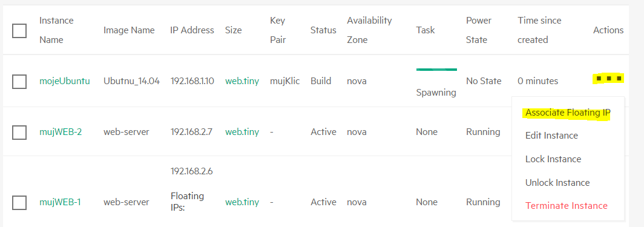Viewport: 644px width, 227px height.
Task: Go to the mujWEB-1 instance page
Action: [60, 202]
